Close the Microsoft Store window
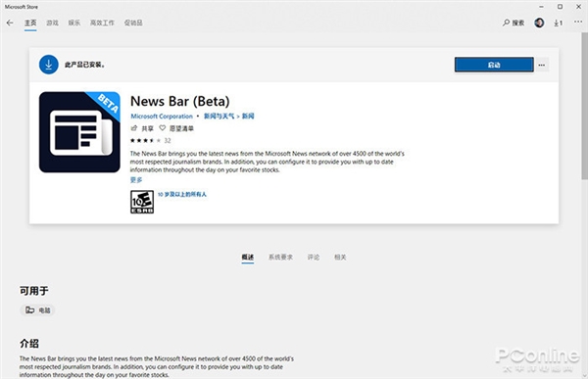The height and width of the screenshot is (379, 588). (578, 7)
